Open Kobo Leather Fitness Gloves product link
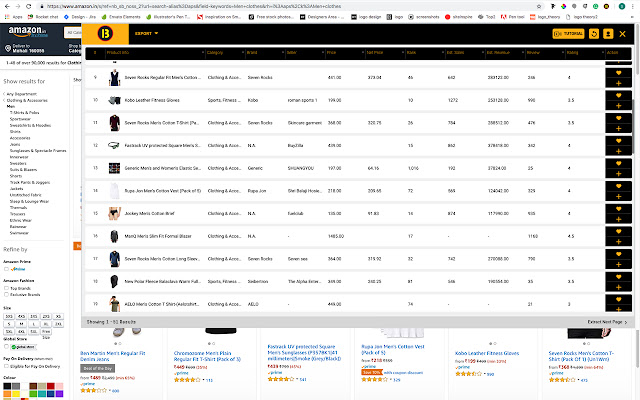Image resolution: width=640 pixels, height=400 pixels. point(487,353)
